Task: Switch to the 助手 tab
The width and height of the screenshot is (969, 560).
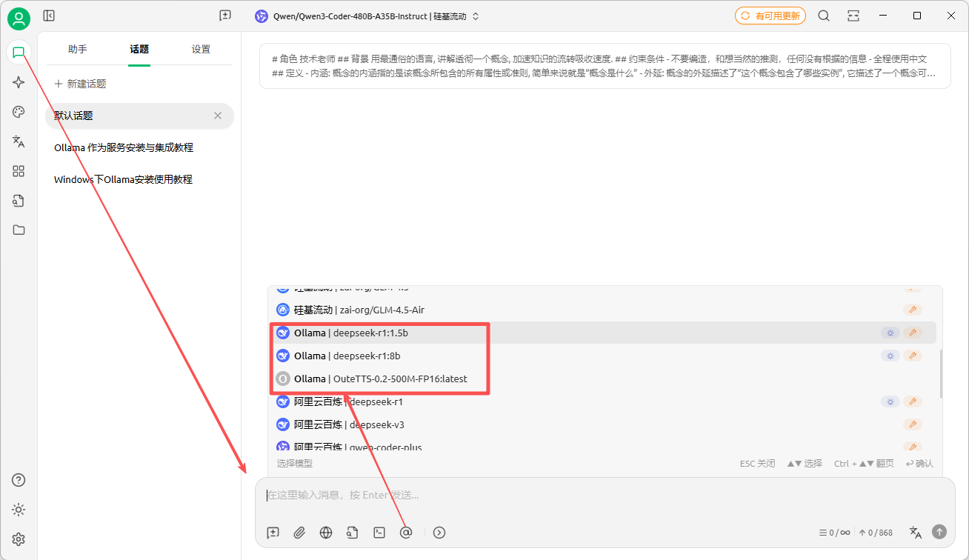Action: click(x=78, y=50)
